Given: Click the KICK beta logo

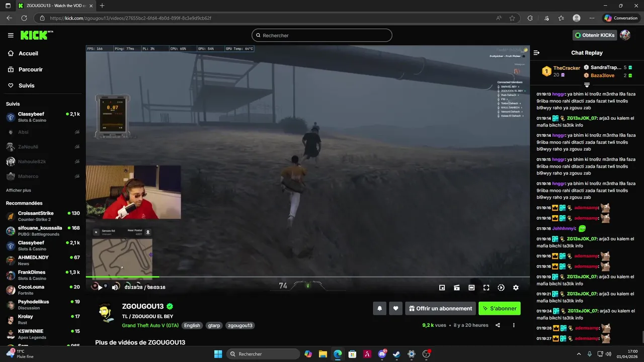Looking at the screenshot, I should [37, 35].
